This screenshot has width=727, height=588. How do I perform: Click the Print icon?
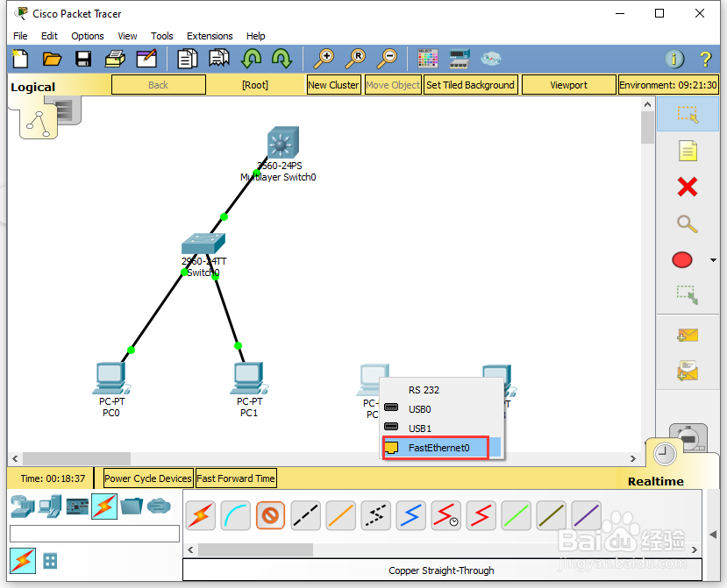pos(115,59)
